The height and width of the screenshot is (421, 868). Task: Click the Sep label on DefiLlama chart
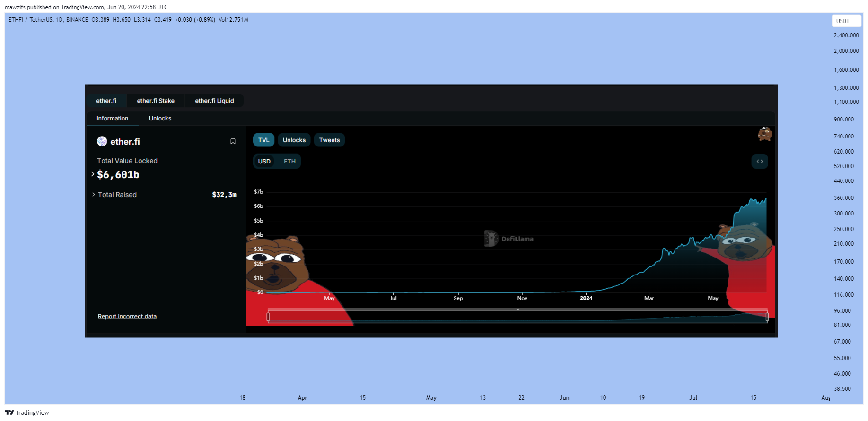tap(458, 298)
